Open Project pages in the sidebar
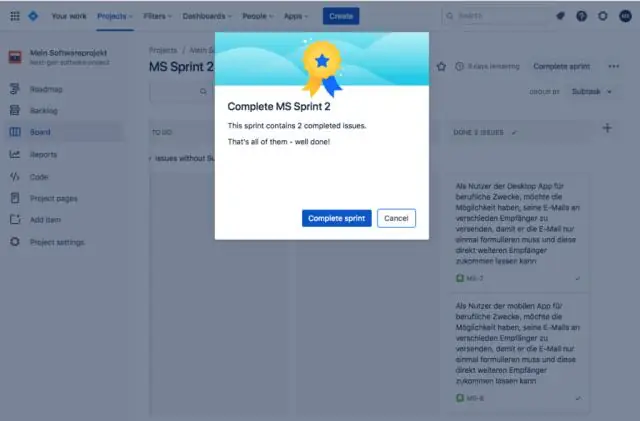 [53, 198]
